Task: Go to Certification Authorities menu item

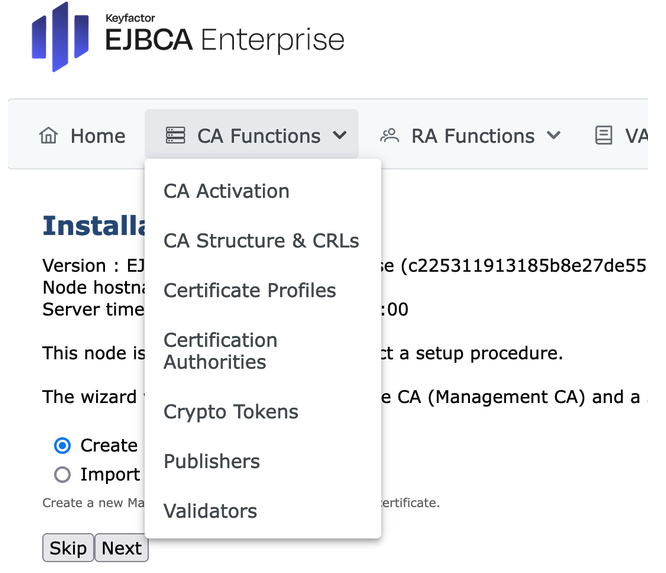Action: (x=220, y=351)
